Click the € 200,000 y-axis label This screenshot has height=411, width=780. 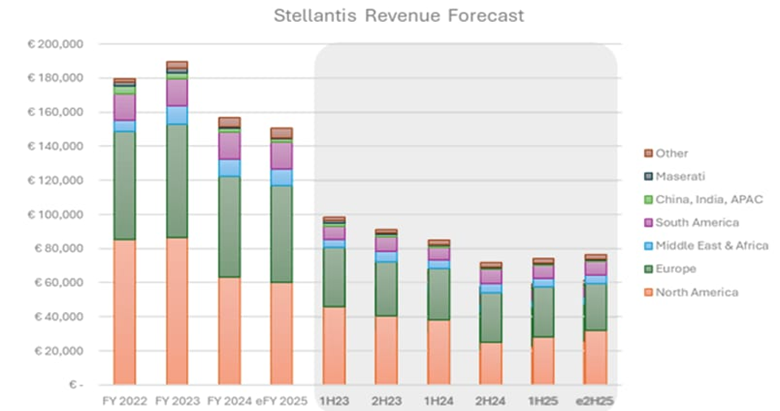pos(55,44)
